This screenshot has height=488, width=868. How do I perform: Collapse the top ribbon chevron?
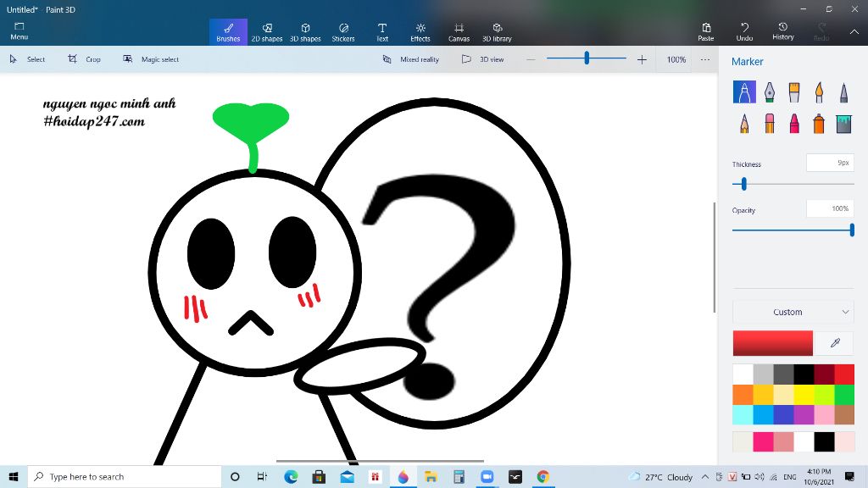click(854, 32)
